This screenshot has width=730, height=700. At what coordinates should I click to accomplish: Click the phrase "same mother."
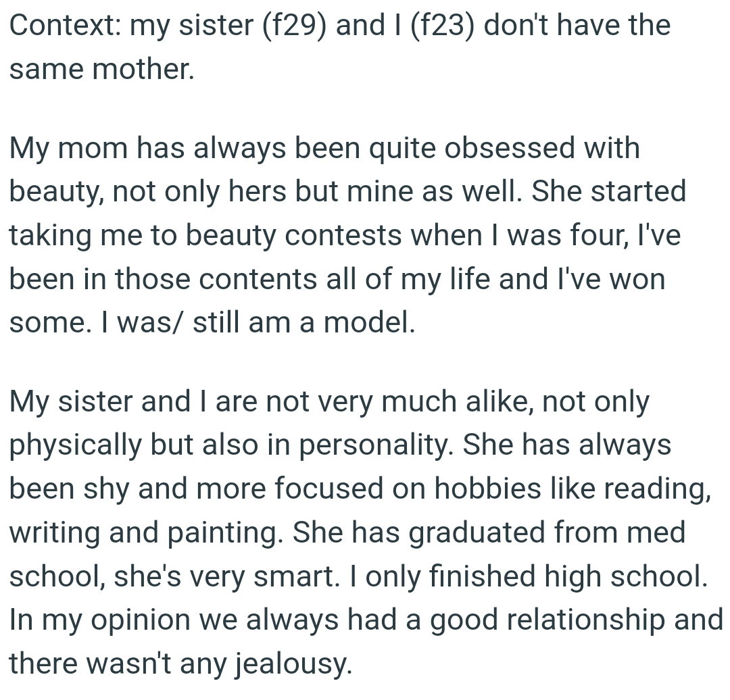101,70
